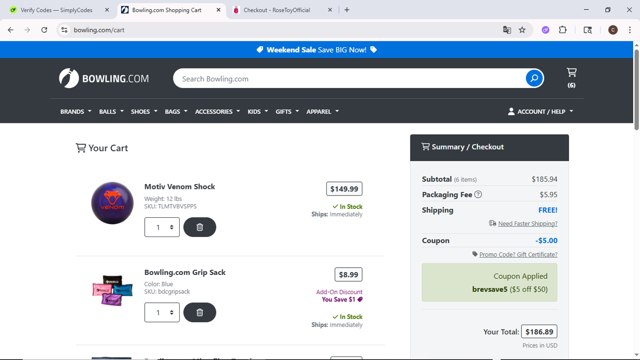This screenshot has width=640, height=360.
Task: Click the Shipping FREE! text
Action: click(548, 210)
